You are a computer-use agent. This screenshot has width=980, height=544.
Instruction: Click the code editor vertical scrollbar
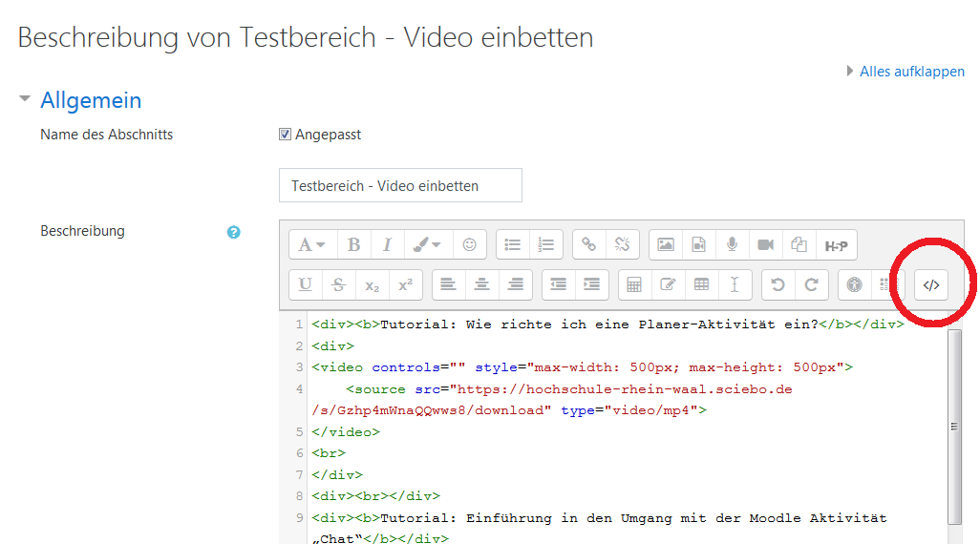click(x=954, y=426)
